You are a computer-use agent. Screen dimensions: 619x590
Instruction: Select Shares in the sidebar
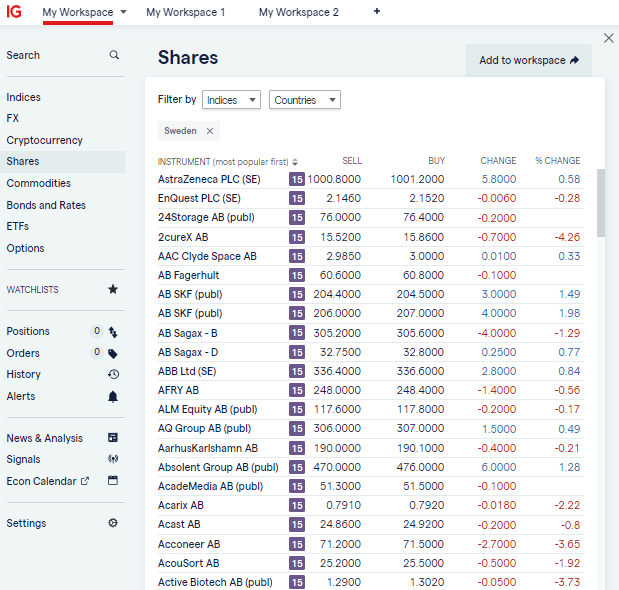pyautogui.click(x=62, y=161)
